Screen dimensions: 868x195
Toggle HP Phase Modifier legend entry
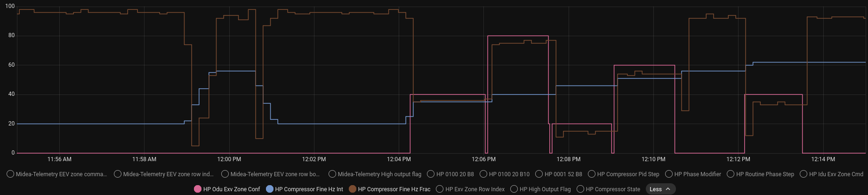pyautogui.click(x=693, y=174)
